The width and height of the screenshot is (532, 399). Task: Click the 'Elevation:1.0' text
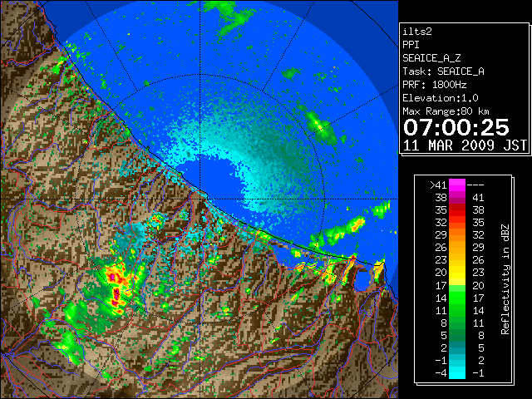point(440,98)
